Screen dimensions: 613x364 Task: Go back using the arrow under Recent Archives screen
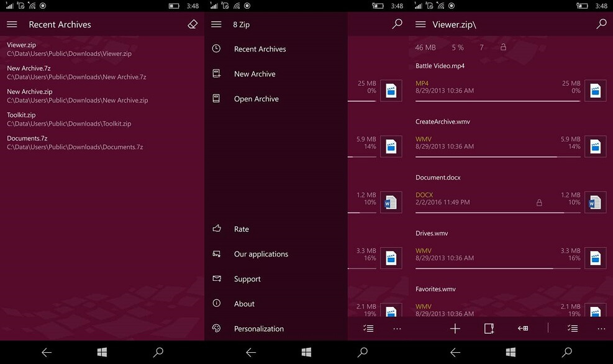[47, 353]
